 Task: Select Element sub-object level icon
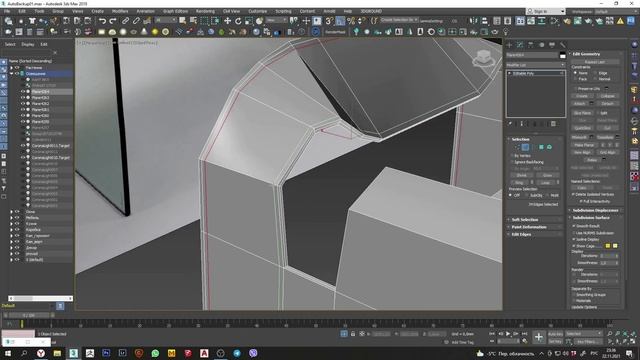(x=549, y=147)
